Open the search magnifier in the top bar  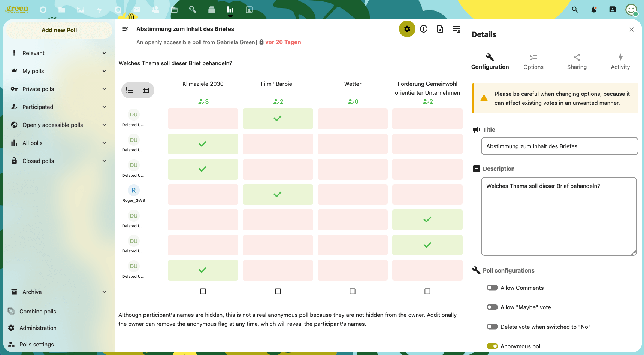pyautogui.click(x=575, y=10)
